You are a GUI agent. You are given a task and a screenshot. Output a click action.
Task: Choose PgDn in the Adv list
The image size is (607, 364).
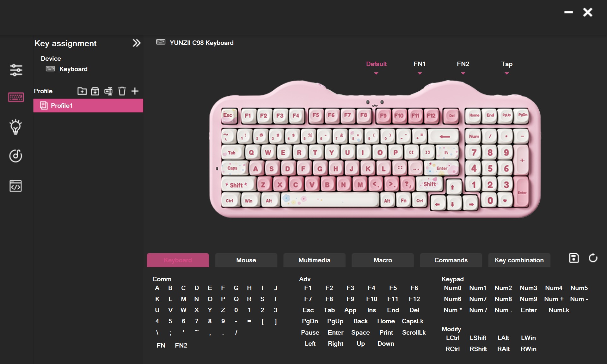click(x=310, y=321)
